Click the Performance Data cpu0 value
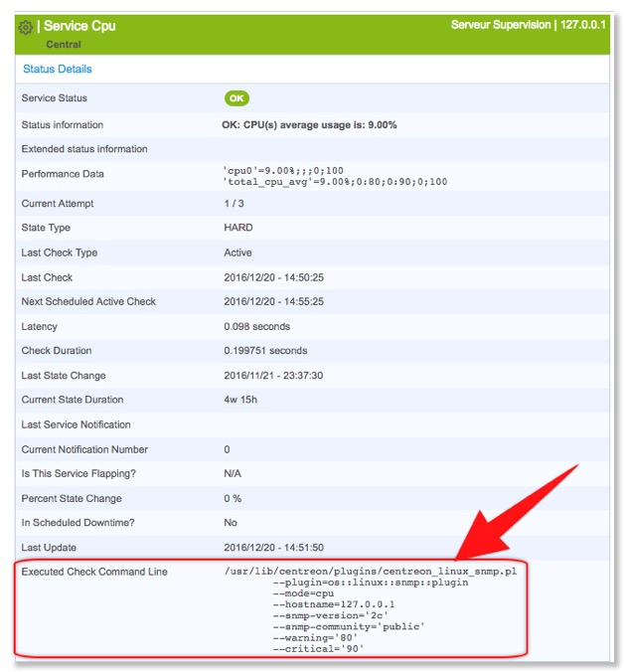The width and height of the screenshot is (624, 672). (x=283, y=170)
